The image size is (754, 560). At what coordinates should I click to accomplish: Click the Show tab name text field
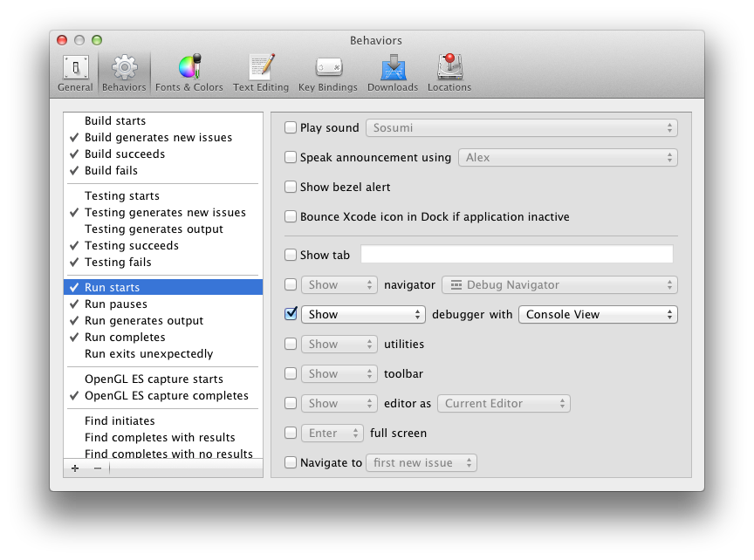coord(517,255)
